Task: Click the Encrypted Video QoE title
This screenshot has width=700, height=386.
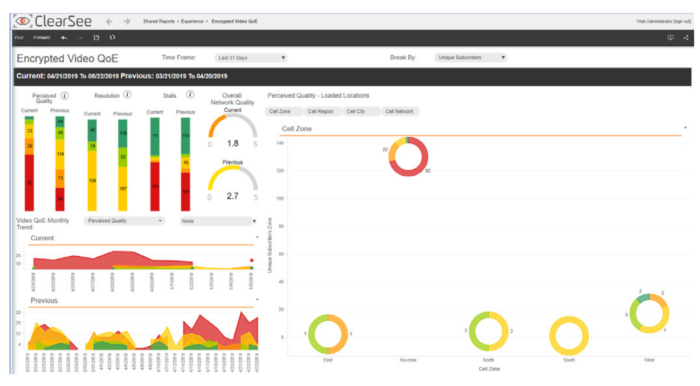Action: 67,58
